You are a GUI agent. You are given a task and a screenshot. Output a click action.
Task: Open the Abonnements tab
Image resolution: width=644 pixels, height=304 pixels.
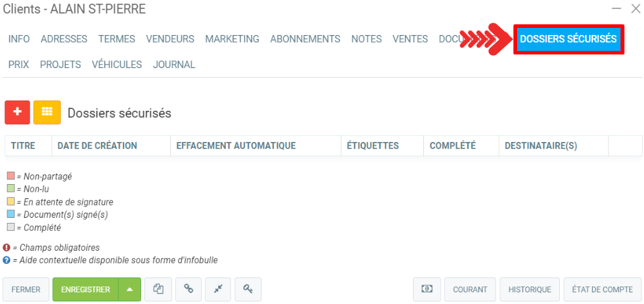[305, 39]
